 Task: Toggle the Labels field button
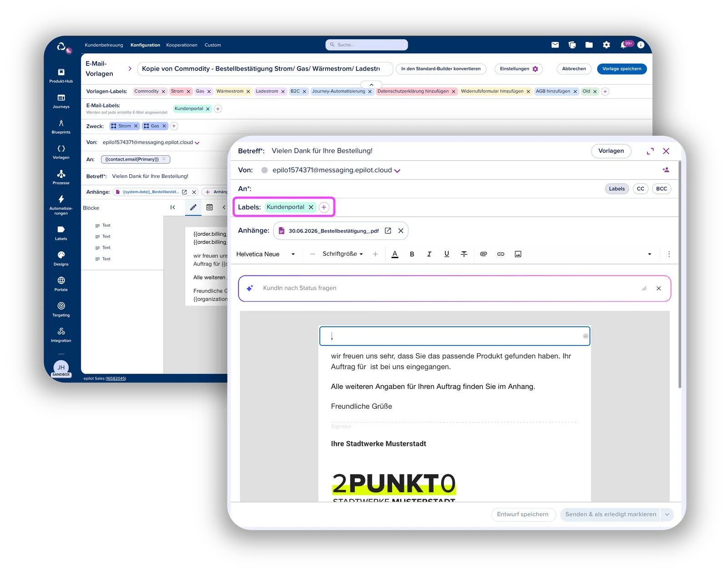[x=617, y=189]
